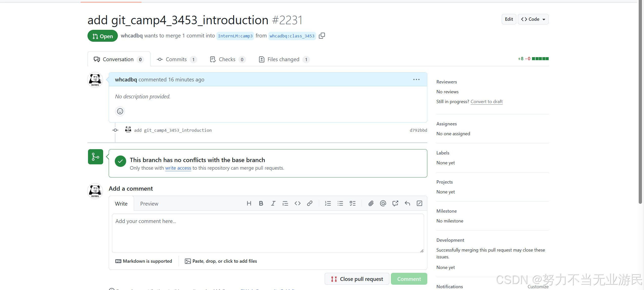Click the comment text area
The width and height of the screenshot is (644, 290).
click(x=268, y=233)
